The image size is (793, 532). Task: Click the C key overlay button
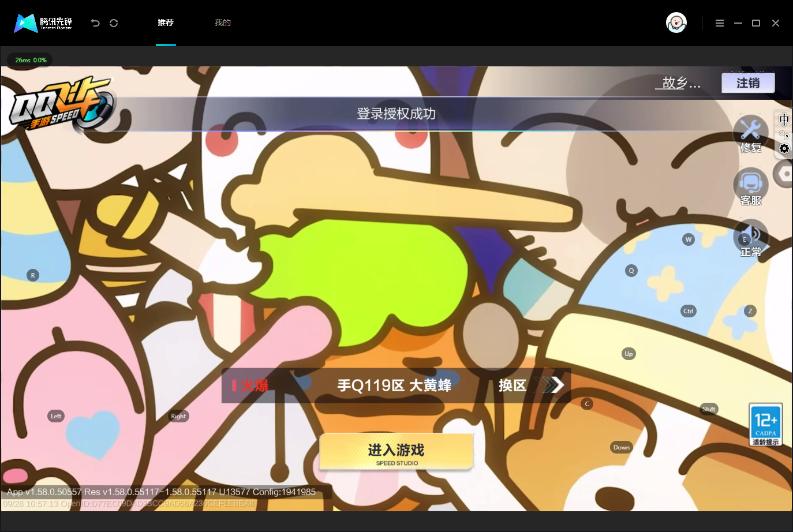[587, 404]
